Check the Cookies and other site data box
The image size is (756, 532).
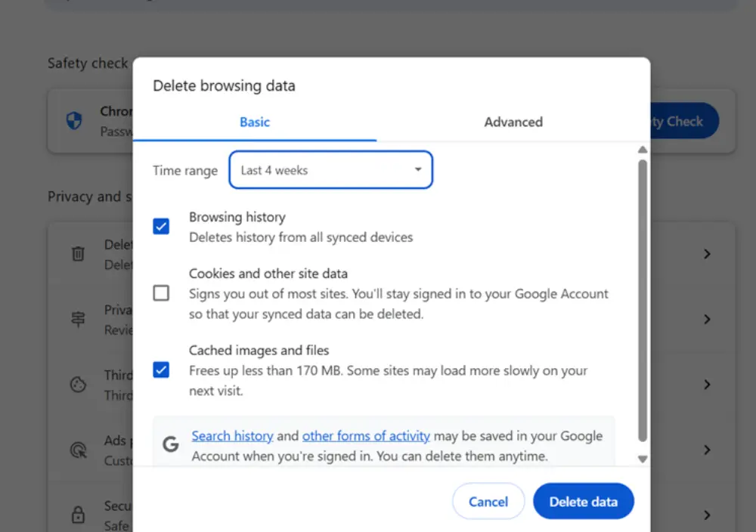click(x=161, y=293)
